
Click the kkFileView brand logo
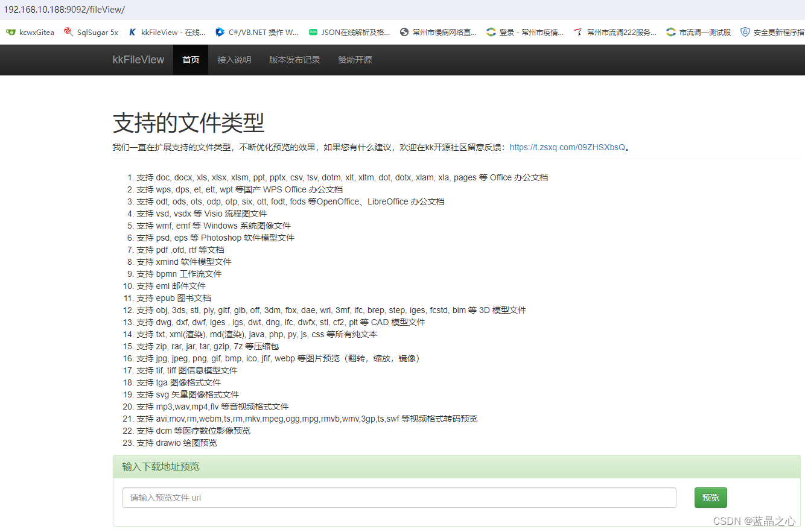138,60
